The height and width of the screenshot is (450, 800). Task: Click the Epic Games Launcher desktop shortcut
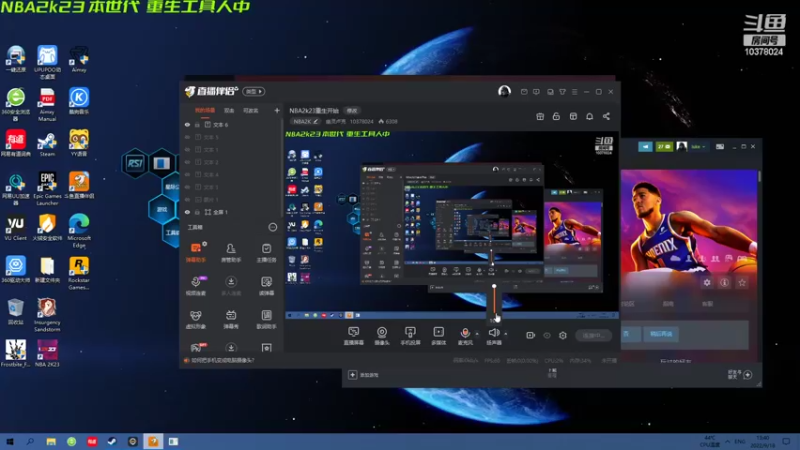click(47, 188)
